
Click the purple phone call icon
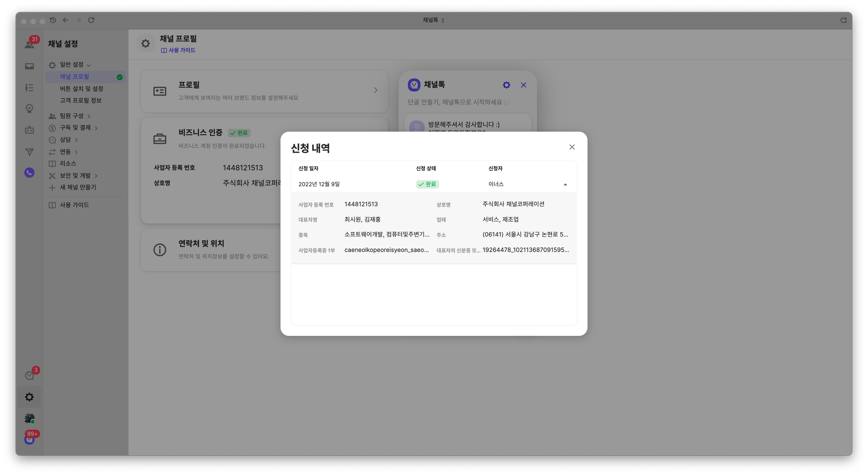tap(29, 173)
